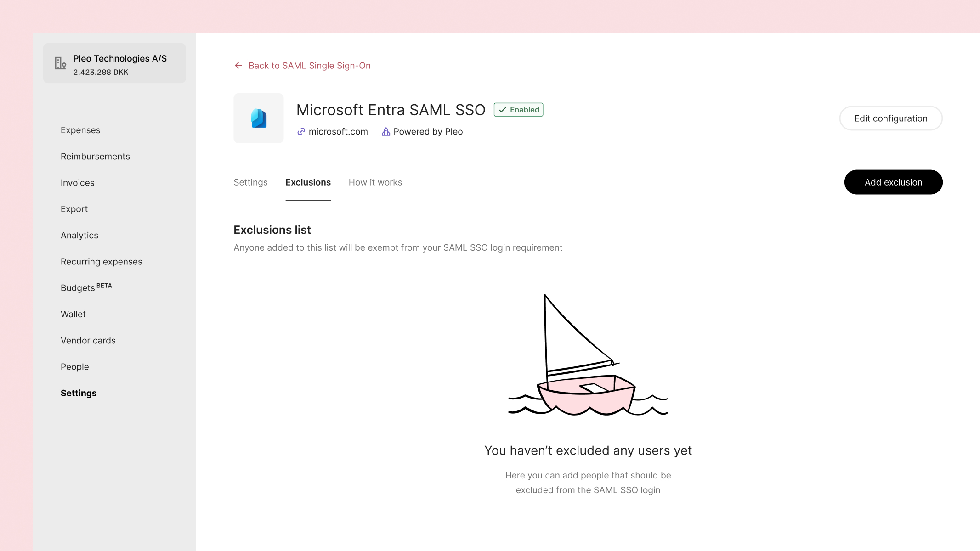This screenshot has height=551, width=980.
Task: Go to Vendor cards page
Action: point(88,341)
